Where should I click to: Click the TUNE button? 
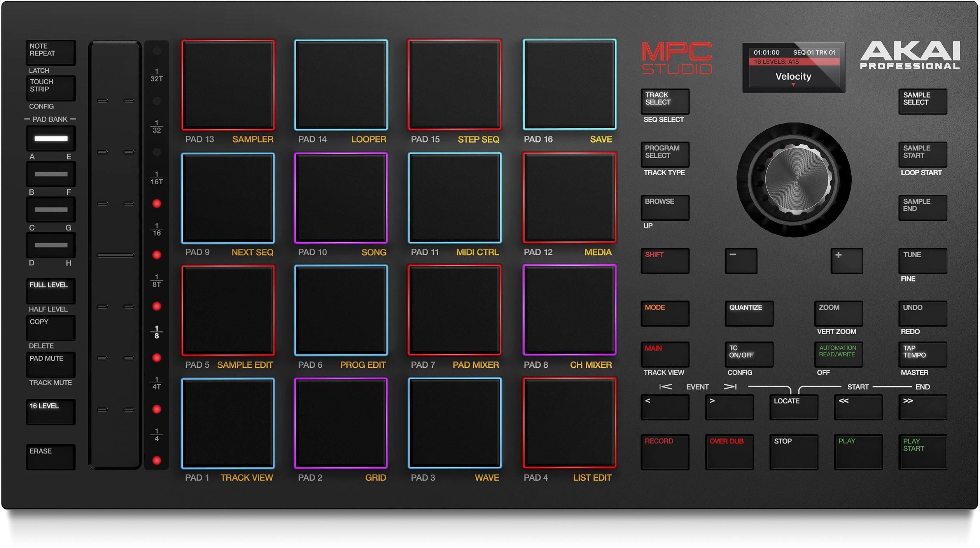point(923,261)
